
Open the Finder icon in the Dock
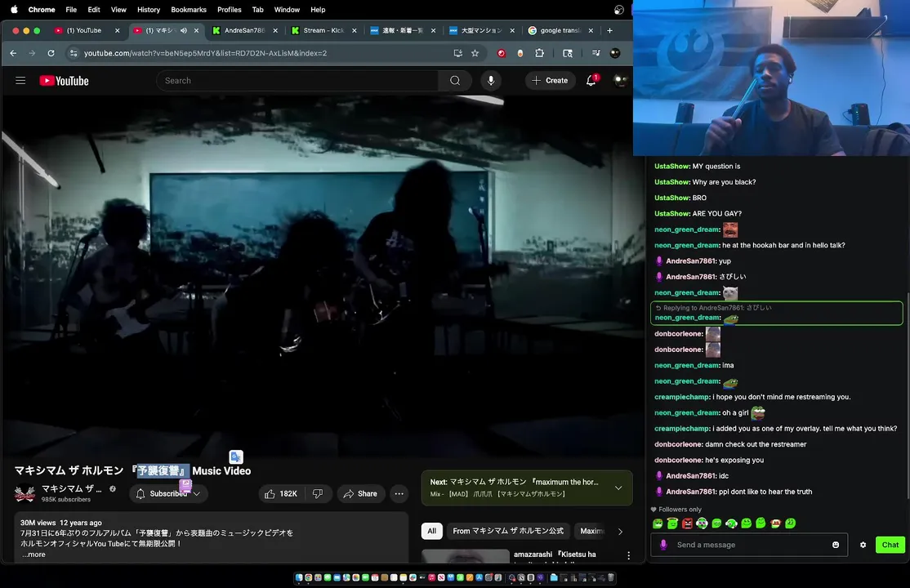pyautogui.click(x=299, y=577)
